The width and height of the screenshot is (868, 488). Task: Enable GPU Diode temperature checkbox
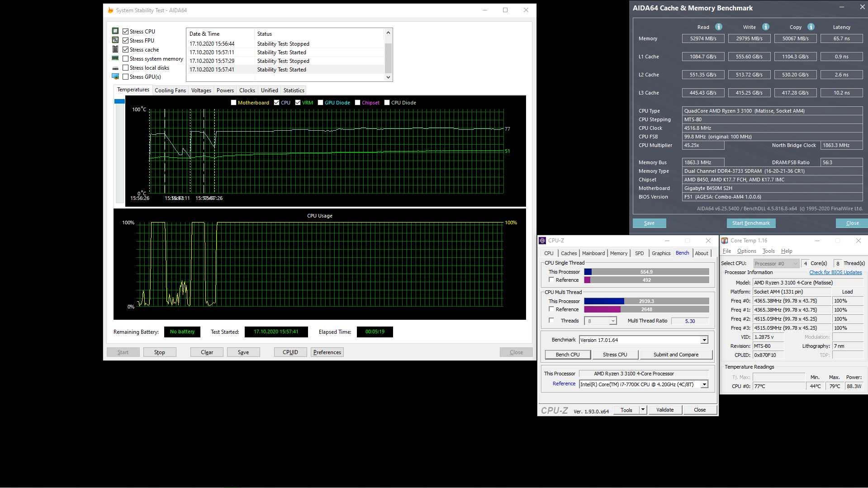coord(321,103)
